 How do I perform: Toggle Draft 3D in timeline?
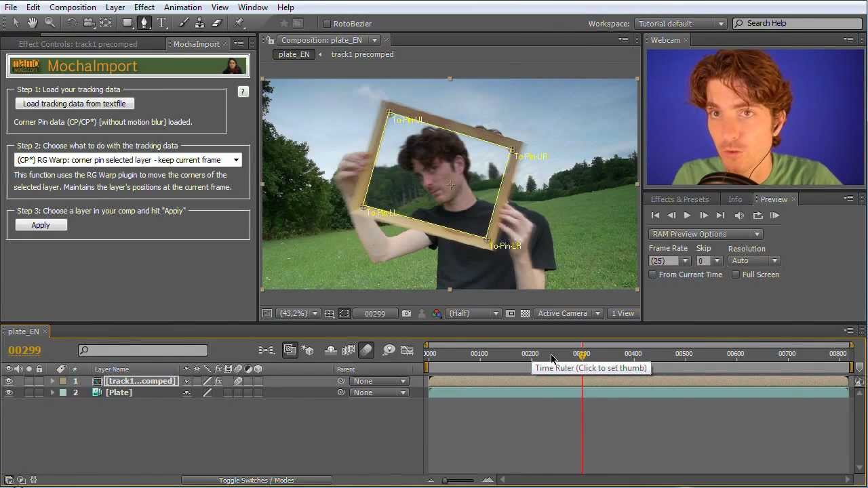[x=309, y=350]
